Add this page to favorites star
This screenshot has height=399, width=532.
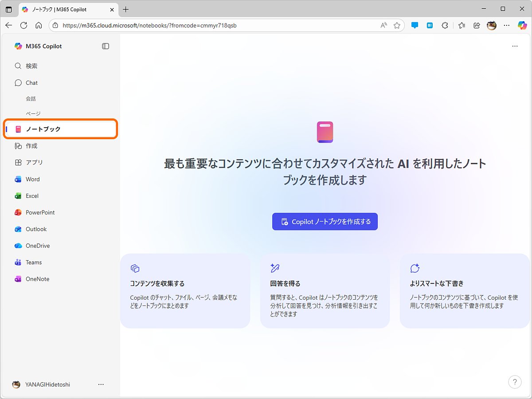coord(397,25)
